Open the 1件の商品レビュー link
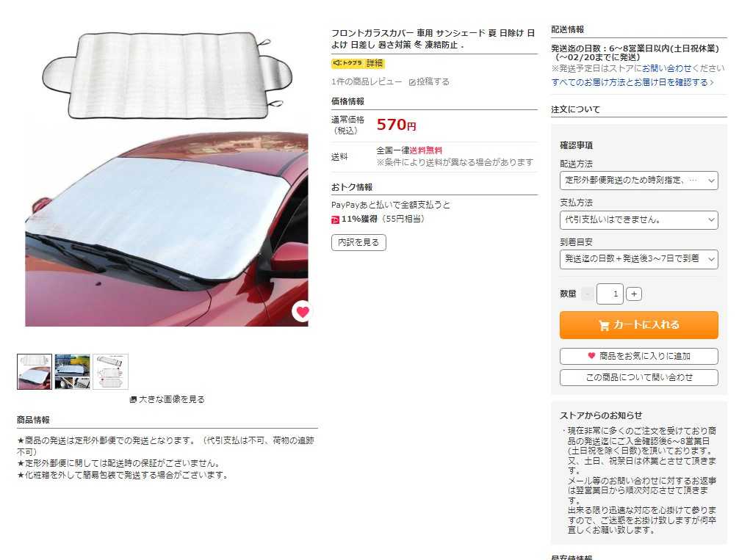 (367, 82)
